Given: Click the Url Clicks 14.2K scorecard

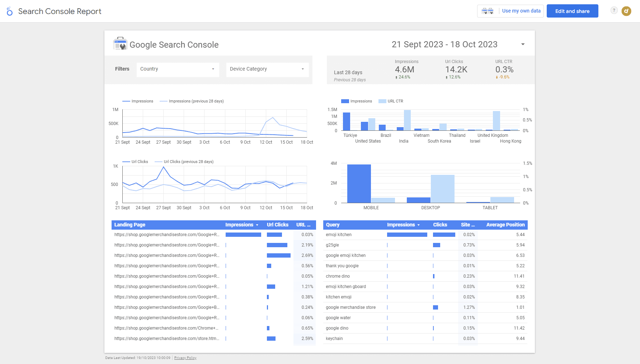Looking at the screenshot, I should pos(456,70).
